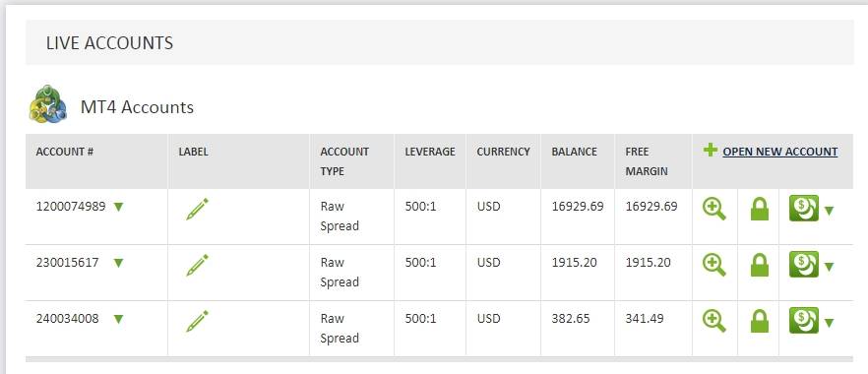This screenshot has width=868, height=374.
Task: Open magnifier details for account 1200074989
Action: click(x=714, y=210)
